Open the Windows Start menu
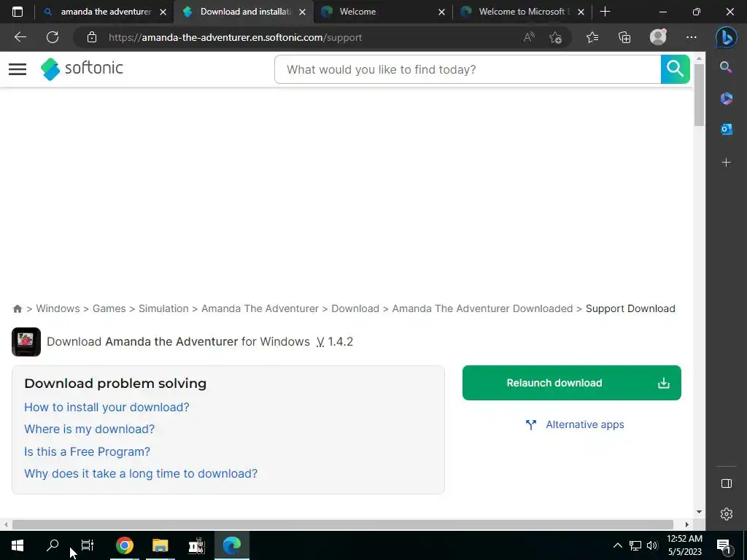Image resolution: width=747 pixels, height=560 pixels. [x=18, y=545]
